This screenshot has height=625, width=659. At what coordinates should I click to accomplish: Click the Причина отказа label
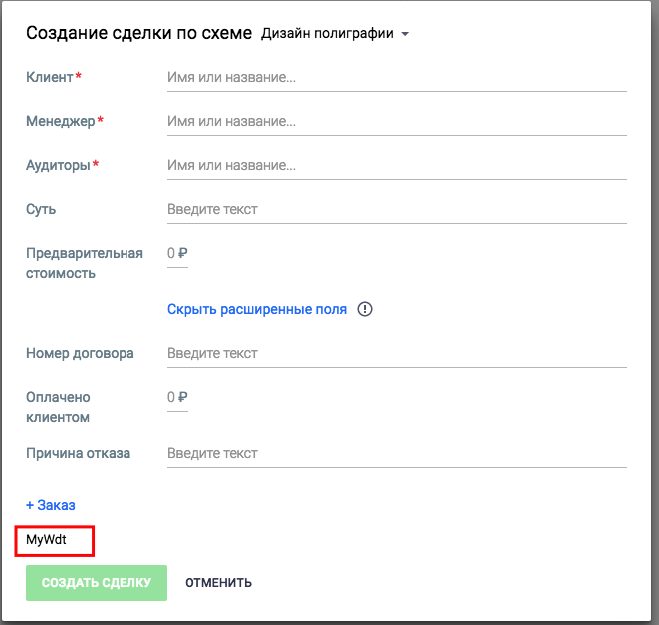pos(78,453)
